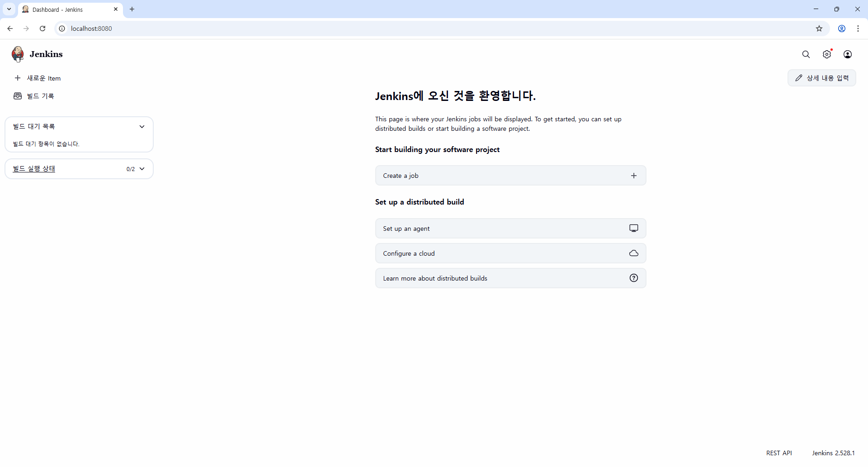
Task: Click the help icon on Learn more row
Action: 634,278
